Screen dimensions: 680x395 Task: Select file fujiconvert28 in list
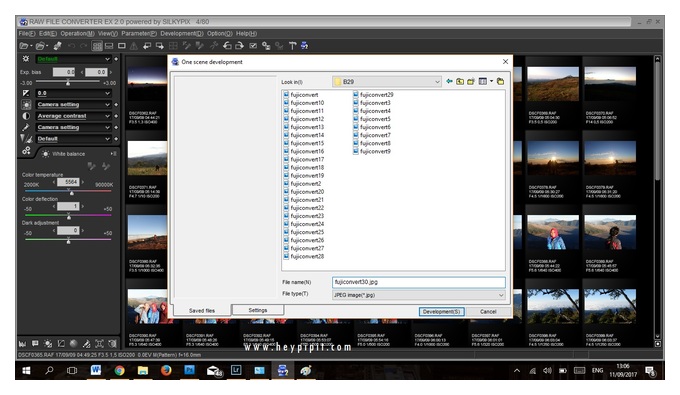[303, 256]
